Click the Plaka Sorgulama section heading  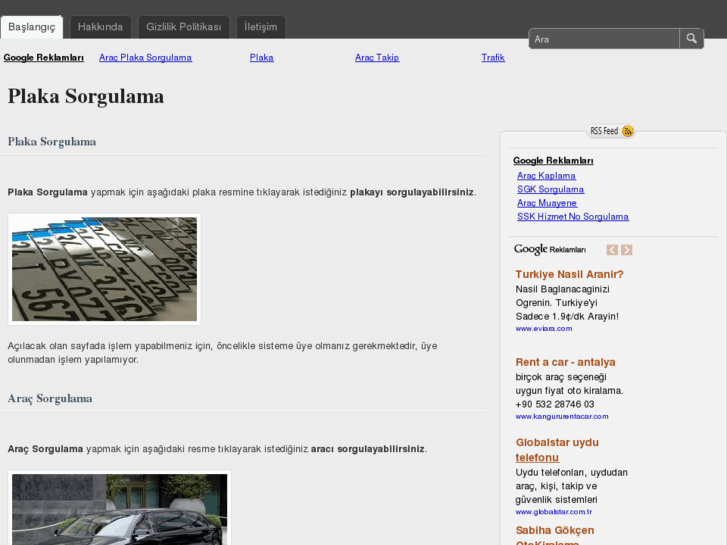click(52, 141)
